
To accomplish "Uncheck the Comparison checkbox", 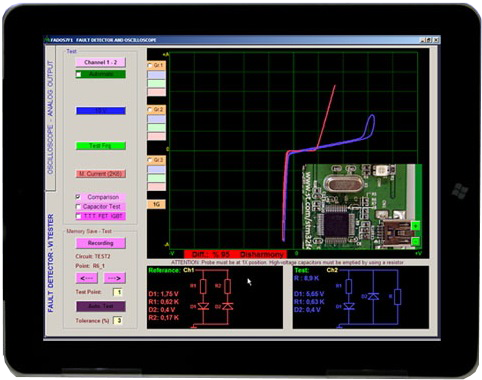I will pos(78,197).
